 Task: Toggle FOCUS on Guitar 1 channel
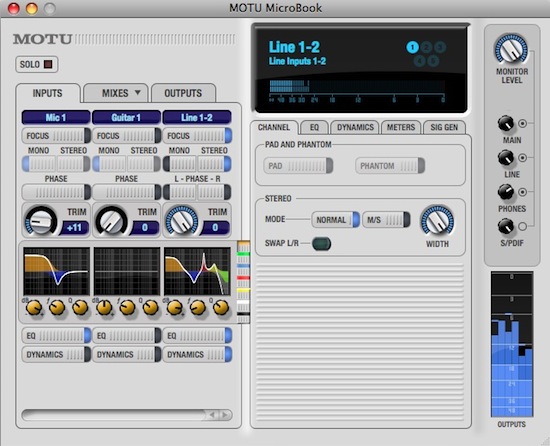pos(127,136)
